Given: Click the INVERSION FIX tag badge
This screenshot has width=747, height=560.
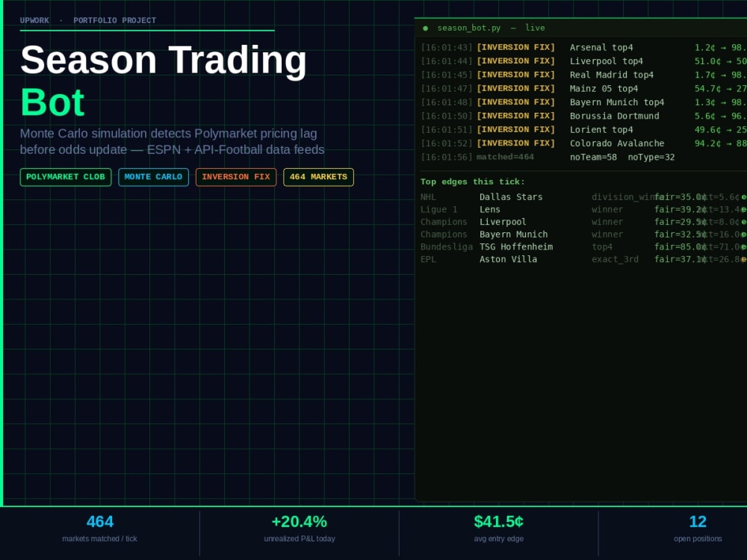Looking at the screenshot, I should 236,177.
